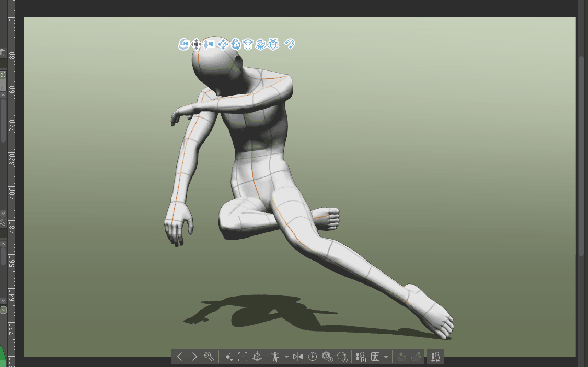588x367 pixels.
Task: Click the greyed-out fix joint icon
Action: tap(401, 357)
